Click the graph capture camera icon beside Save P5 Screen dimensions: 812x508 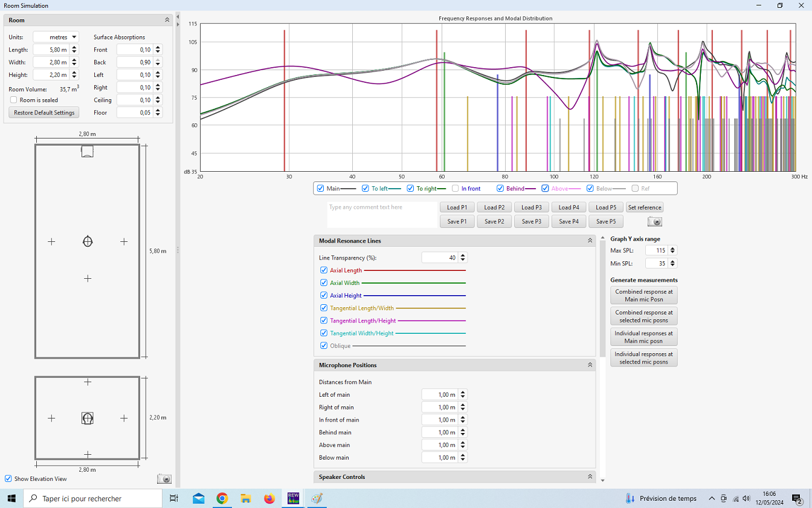pos(654,222)
